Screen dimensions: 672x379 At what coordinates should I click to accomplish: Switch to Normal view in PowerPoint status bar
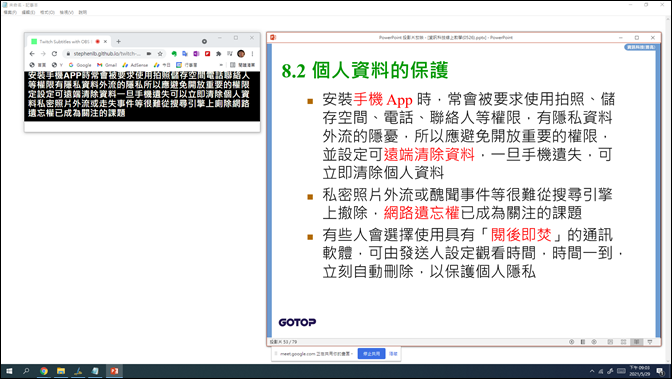coord(610,342)
